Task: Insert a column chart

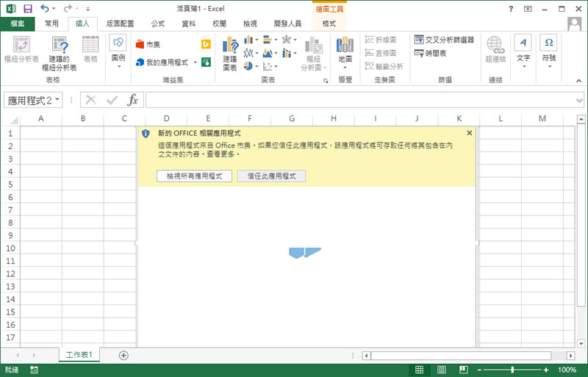Action: tap(248, 40)
